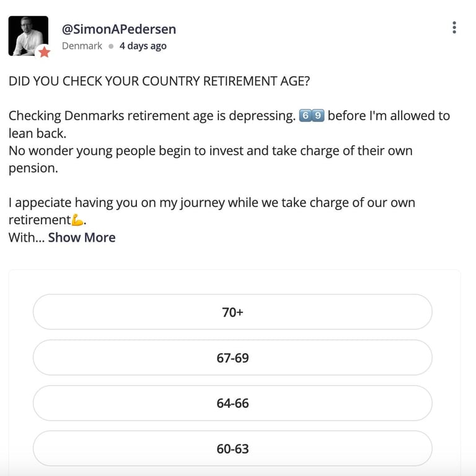Click the gray dot separator after Denmark
The height and width of the screenshot is (476, 476).
point(111,46)
